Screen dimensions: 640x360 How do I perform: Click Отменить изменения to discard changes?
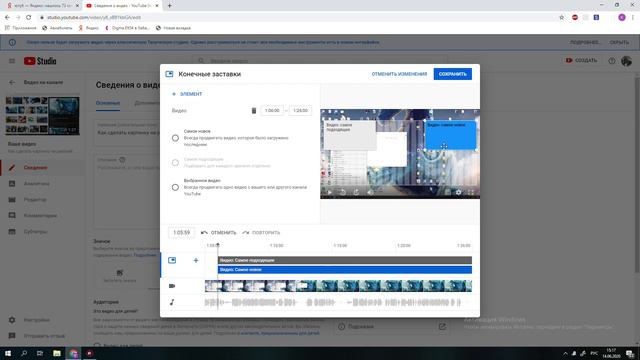(x=399, y=74)
